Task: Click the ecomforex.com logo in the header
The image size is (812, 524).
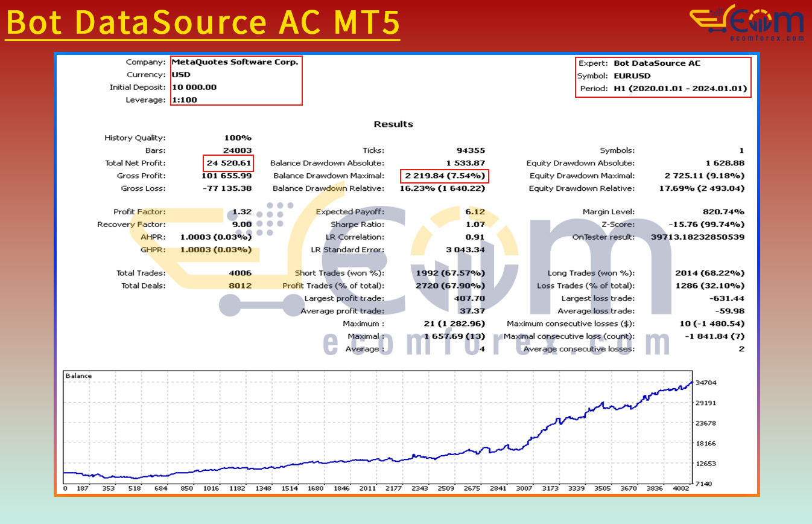Action: (747, 23)
